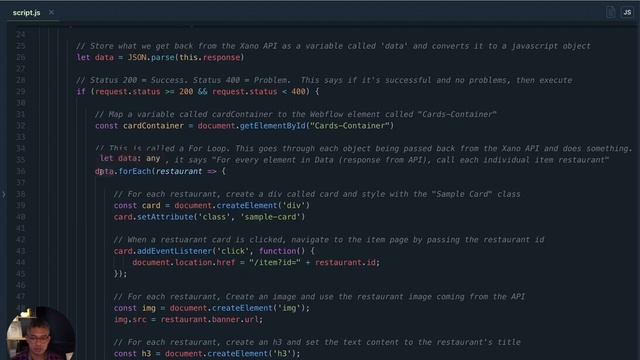This screenshot has width=640, height=360.
Task: Click the 'getElementById' method call
Action: (x=272, y=126)
